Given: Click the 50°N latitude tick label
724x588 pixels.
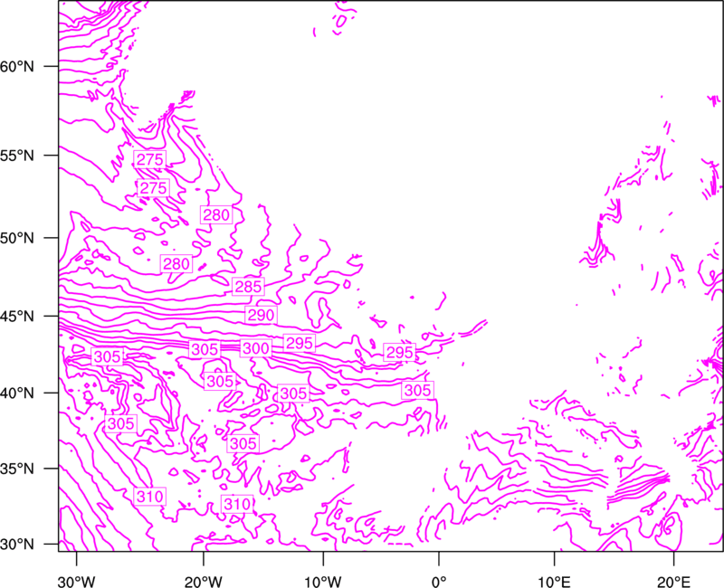Looking at the screenshot, I should click(x=17, y=238).
